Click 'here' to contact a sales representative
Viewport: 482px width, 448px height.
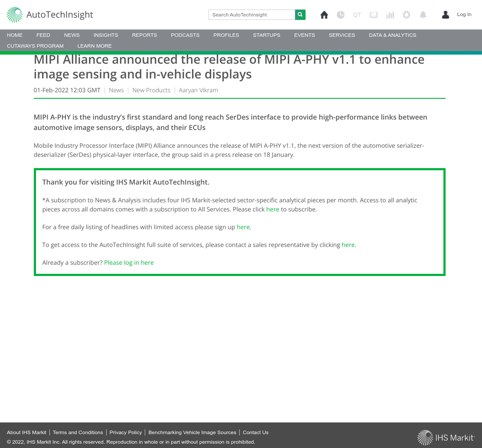(348, 245)
